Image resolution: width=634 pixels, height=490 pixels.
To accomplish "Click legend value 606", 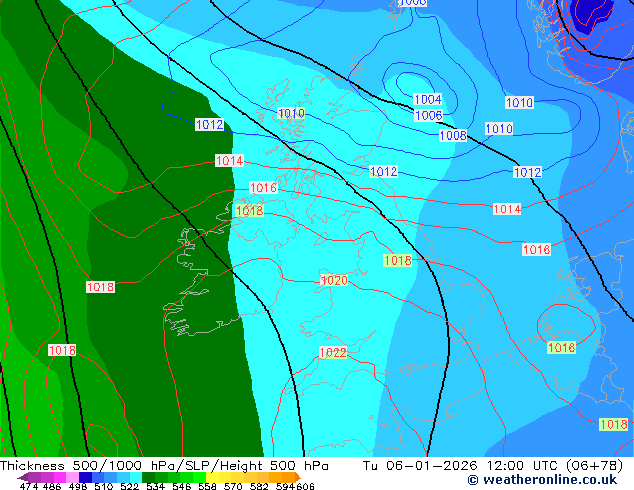I will click(305, 486).
